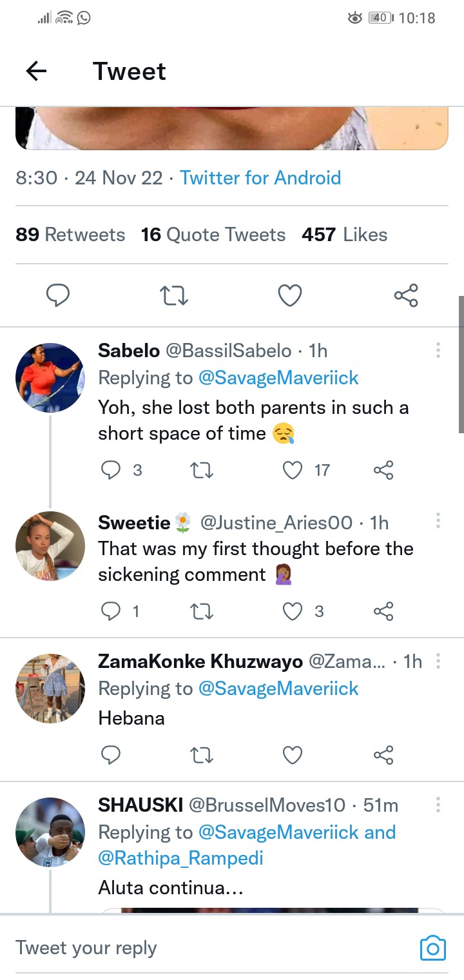Open more options on Sweetie's reply

click(438, 521)
